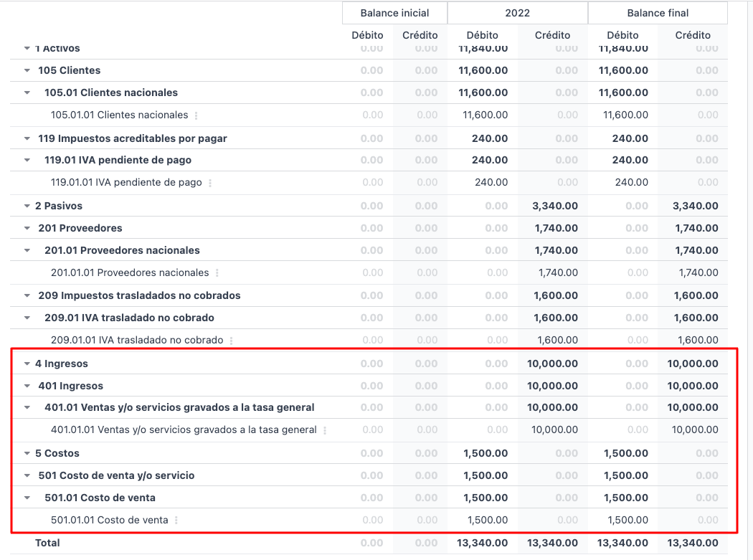Open the 201.01.01 Proveedores nacionales account
Screen dimensions: 753x560
point(130,273)
